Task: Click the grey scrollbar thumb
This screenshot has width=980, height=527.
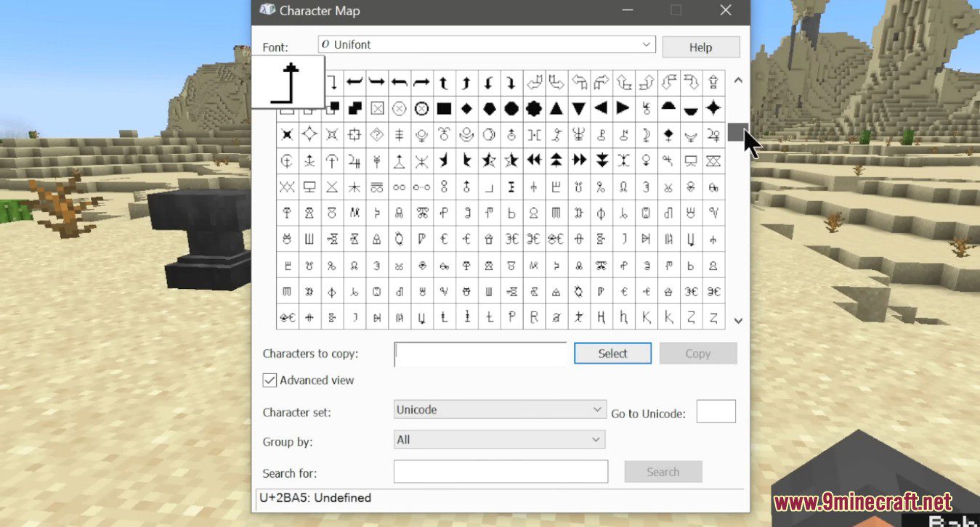Action: [737, 132]
